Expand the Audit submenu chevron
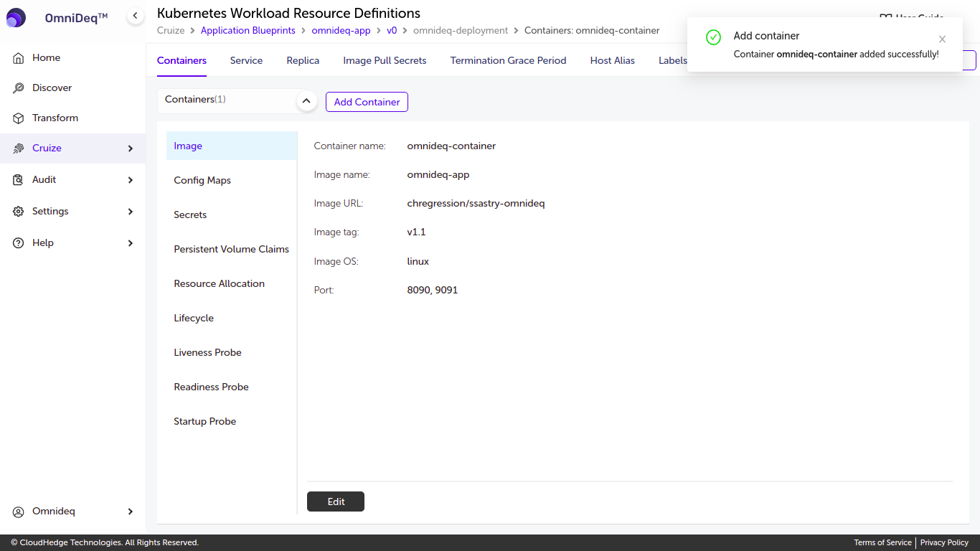The image size is (980, 551). [x=131, y=180]
